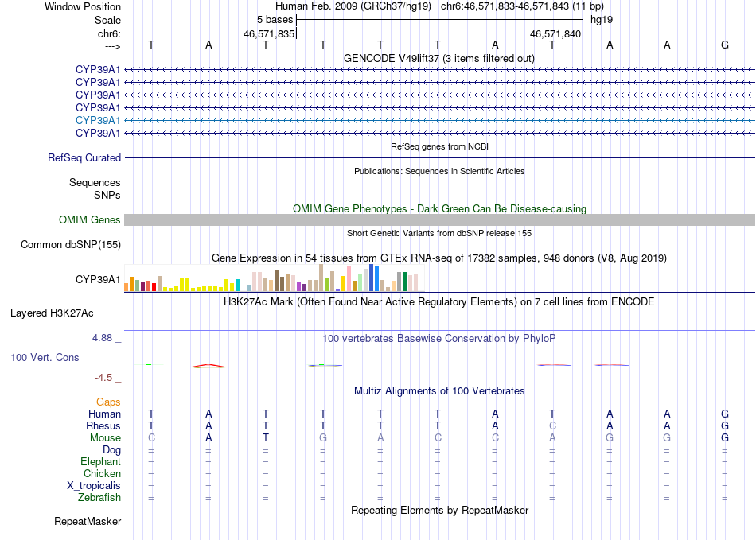756x540 pixels.
Task: Click the CYP39A1 label beside GTEx chart
Action: (98, 279)
